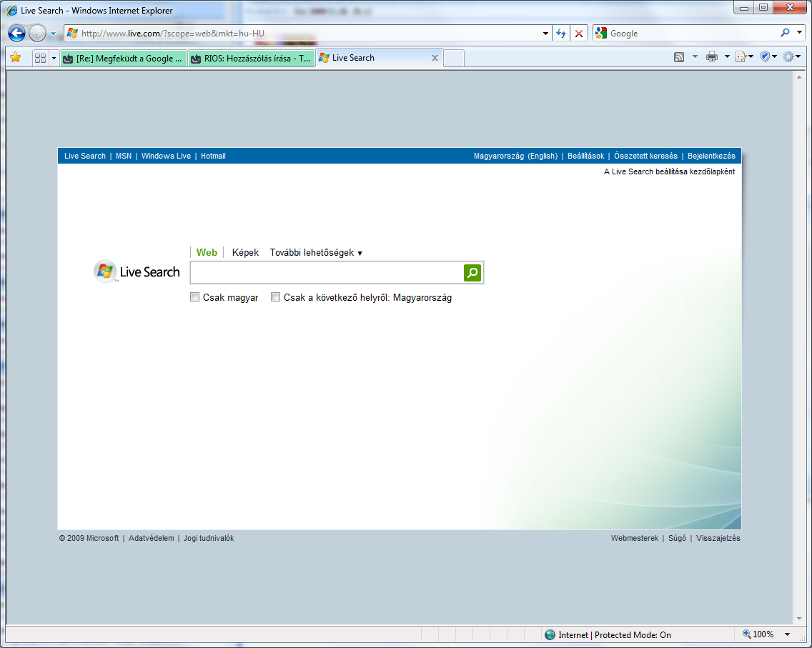
Task: Switch to the Megfeküdt a Google tab
Action: point(123,59)
